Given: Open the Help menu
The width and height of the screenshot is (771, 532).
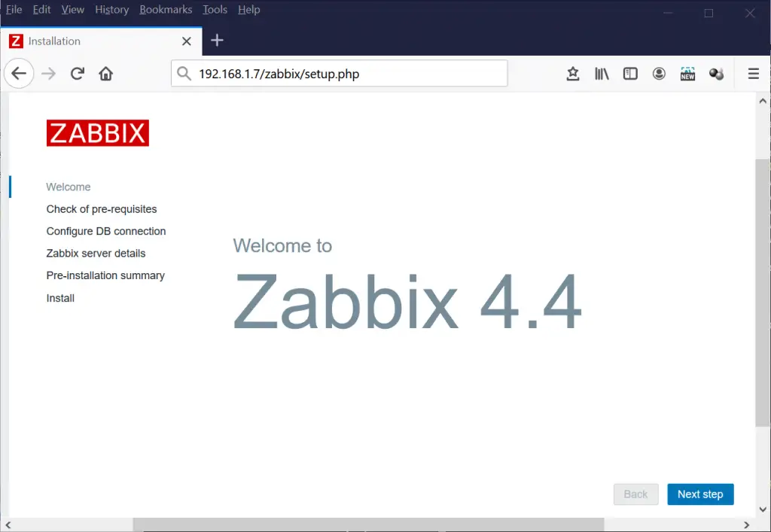Looking at the screenshot, I should 248,9.
